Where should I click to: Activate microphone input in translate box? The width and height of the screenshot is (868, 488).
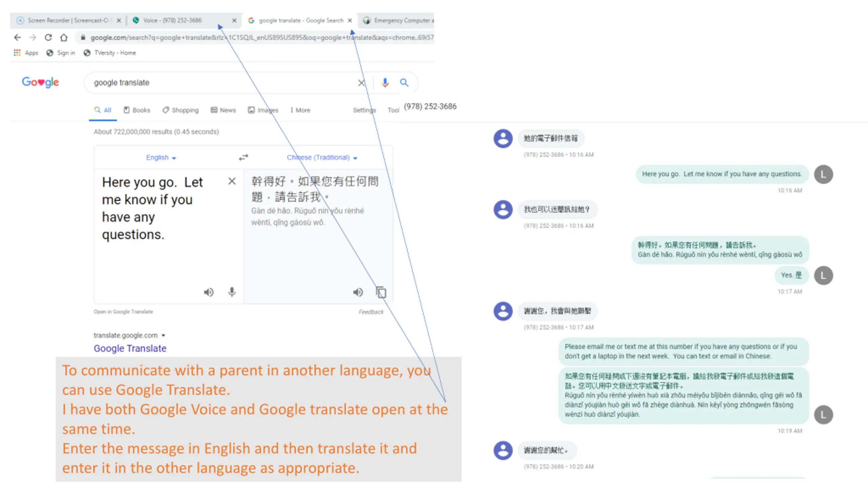coord(232,292)
